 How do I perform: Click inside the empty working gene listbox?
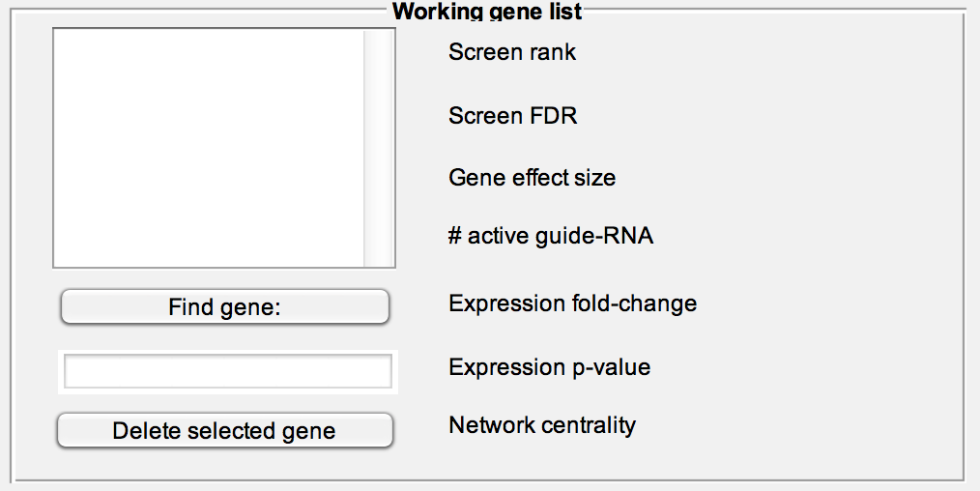coord(209,147)
